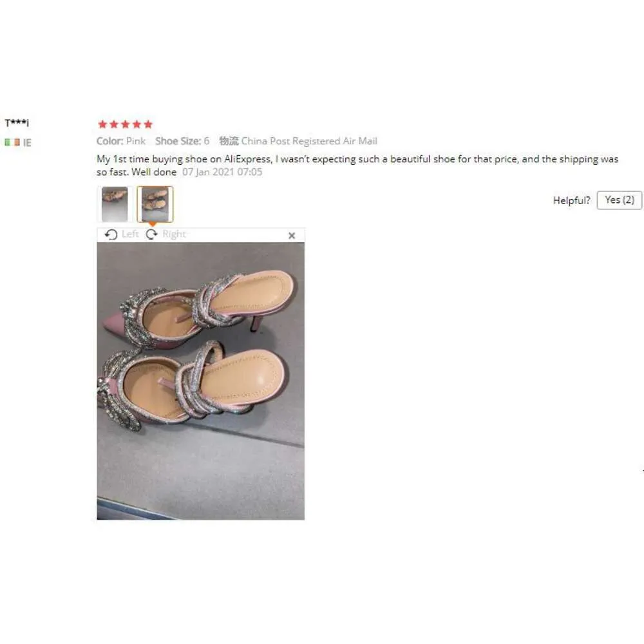The image size is (644, 644).
Task: Click the 'Helpful?' label
Action: click(571, 200)
